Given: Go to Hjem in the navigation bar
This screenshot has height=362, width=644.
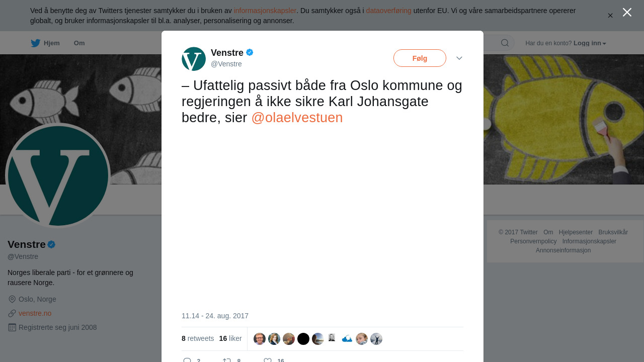Looking at the screenshot, I should pyautogui.click(x=51, y=43).
